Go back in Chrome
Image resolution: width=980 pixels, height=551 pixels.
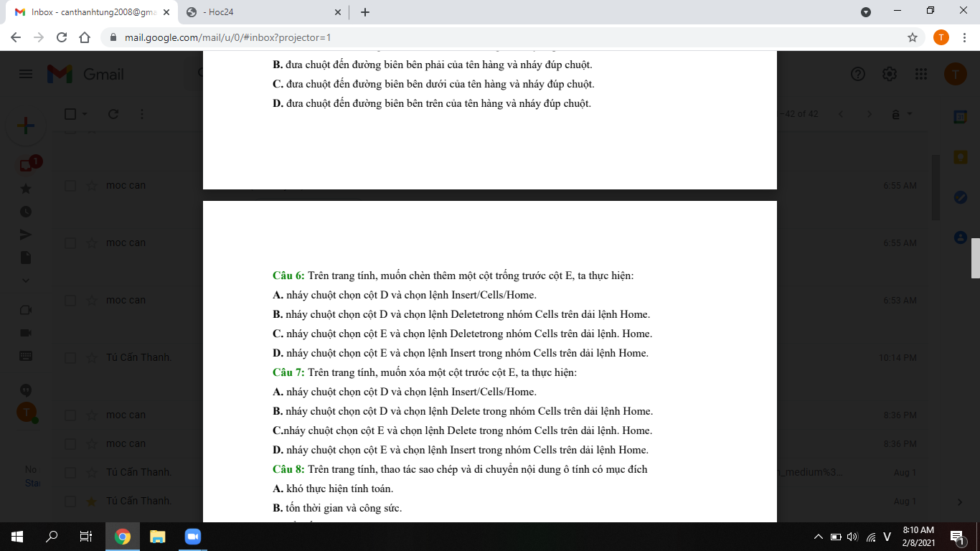coord(16,37)
